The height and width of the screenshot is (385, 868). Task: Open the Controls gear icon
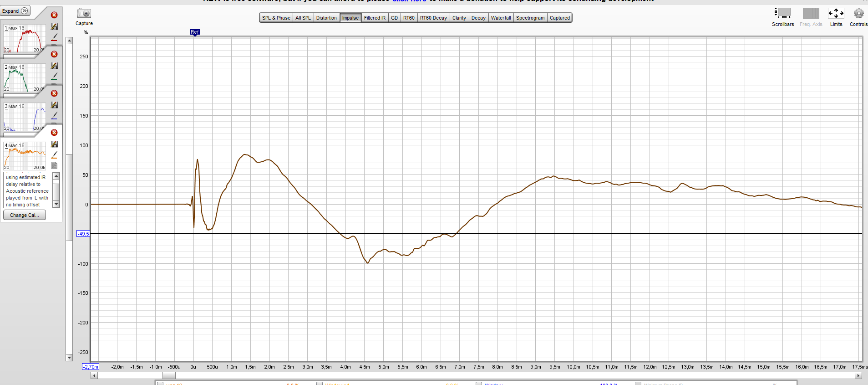tap(858, 13)
